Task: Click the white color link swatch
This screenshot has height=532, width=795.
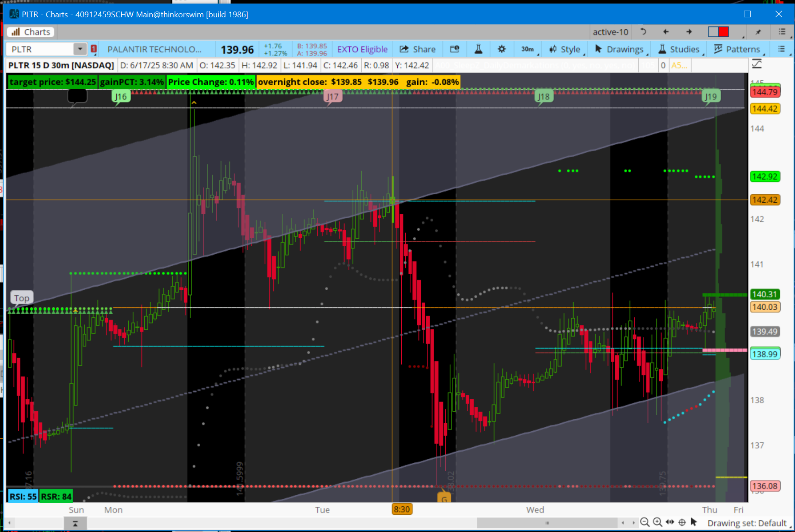Action: tap(713, 32)
